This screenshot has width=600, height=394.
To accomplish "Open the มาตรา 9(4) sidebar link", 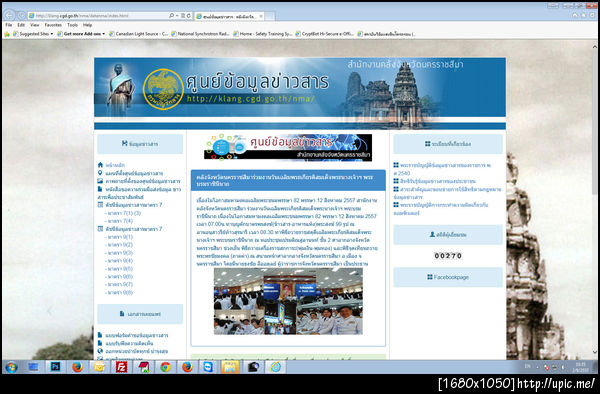I will [x=120, y=261].
